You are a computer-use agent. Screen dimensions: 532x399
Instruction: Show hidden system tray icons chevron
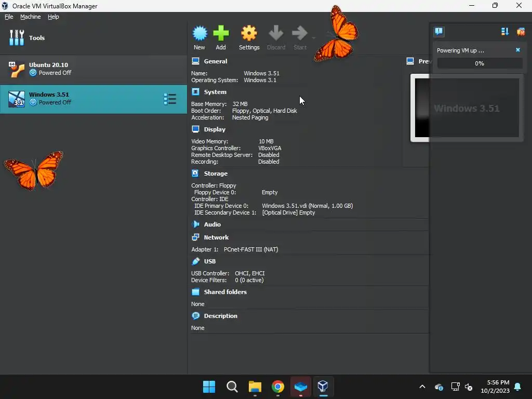coord(422,387)
